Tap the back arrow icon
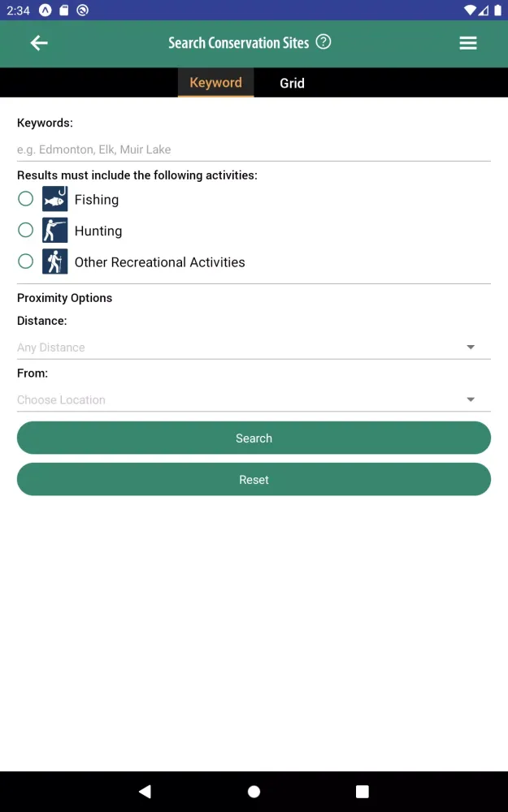This screenshot has width=508, height=812. click(39, 43)
